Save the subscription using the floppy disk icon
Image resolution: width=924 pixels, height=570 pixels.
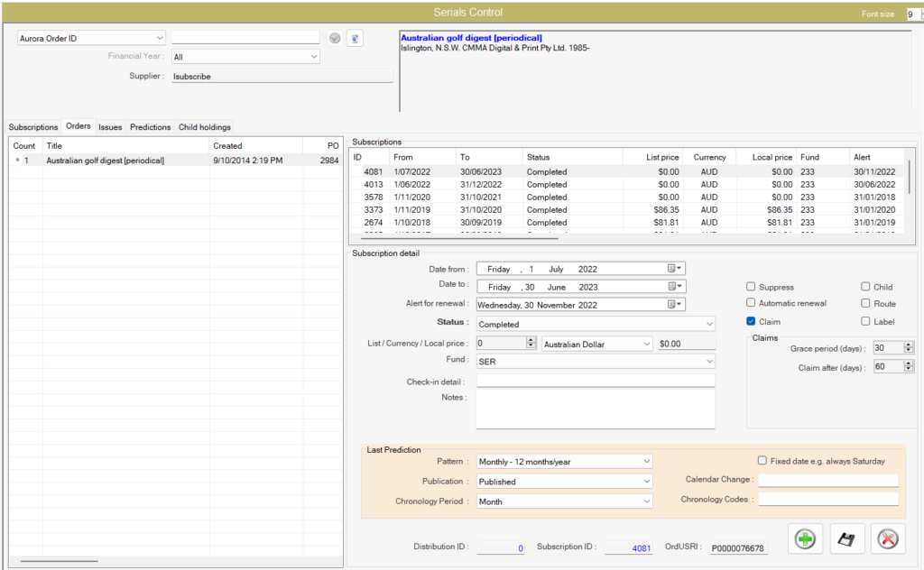coord(845,538)
